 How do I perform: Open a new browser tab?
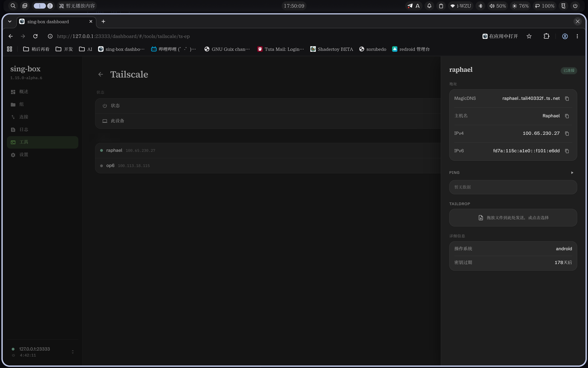(103, 21)
